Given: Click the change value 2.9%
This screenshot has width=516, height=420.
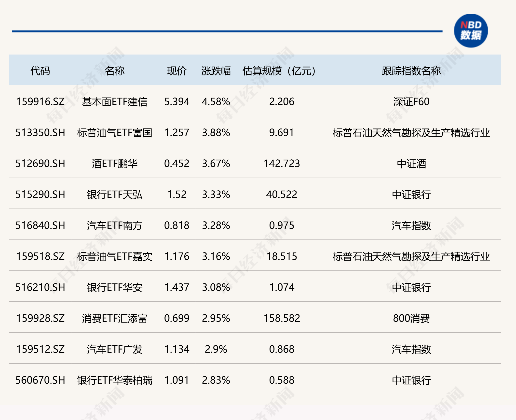Looking at the screenshot, I should tap(216, 349).
